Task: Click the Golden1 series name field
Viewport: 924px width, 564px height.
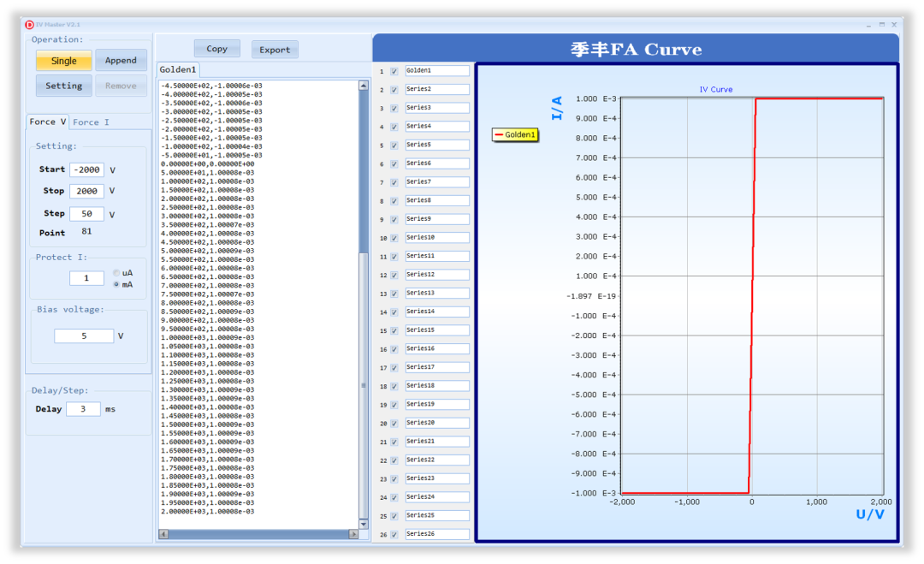Action: pyautogui.click(x=437, y=71)
